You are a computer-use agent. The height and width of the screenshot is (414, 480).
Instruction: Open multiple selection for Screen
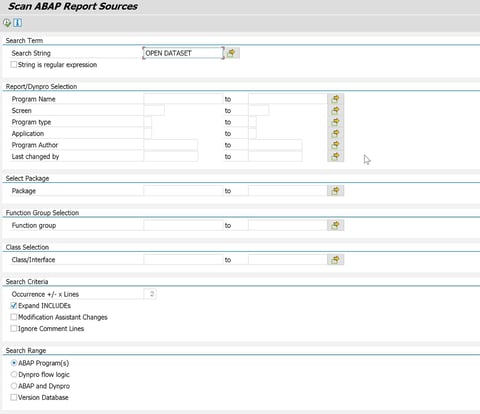click(335, 110)
